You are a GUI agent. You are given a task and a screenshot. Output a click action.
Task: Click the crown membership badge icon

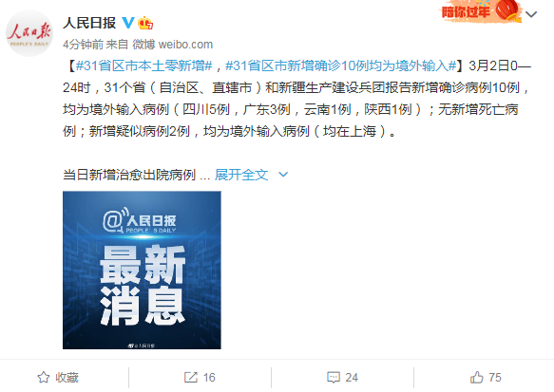[145, 23]
